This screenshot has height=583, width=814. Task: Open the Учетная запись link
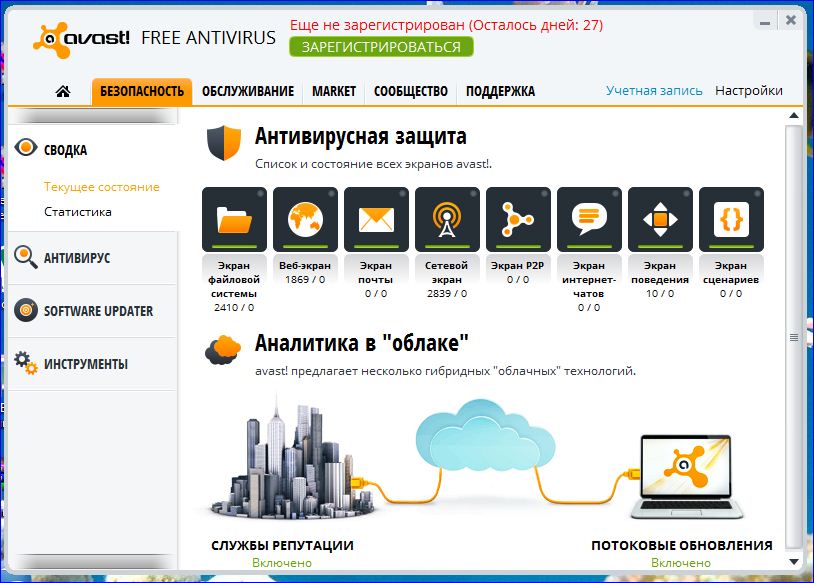(654, 91)
